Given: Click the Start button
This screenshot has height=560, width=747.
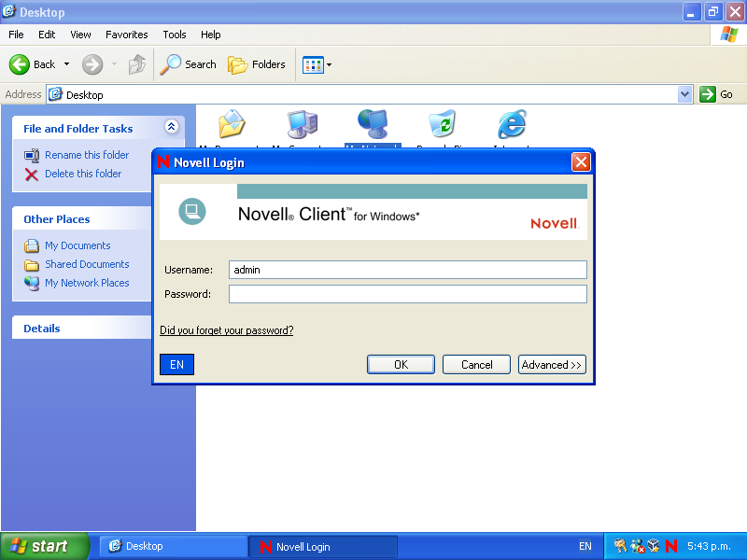Looking at the screenshot, I should [45, 546].
